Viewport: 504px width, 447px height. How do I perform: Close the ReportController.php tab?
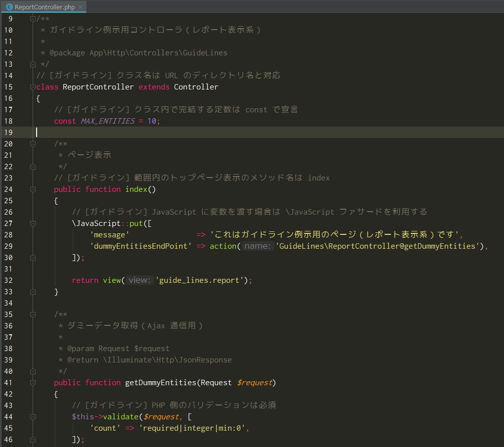pos(80,7)
